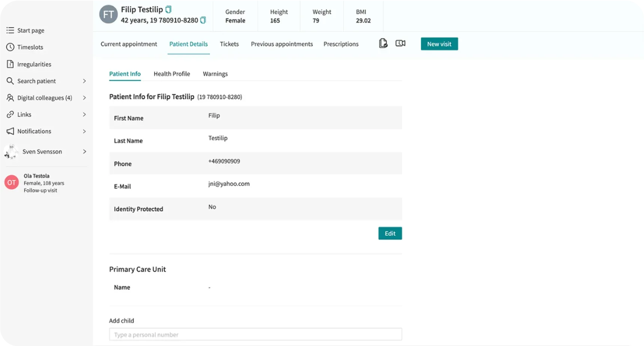The width and height of the screenshot is (644, 346).
Task: Click Patient Info for Filip Testilip heading
Action: click(152, 97)
